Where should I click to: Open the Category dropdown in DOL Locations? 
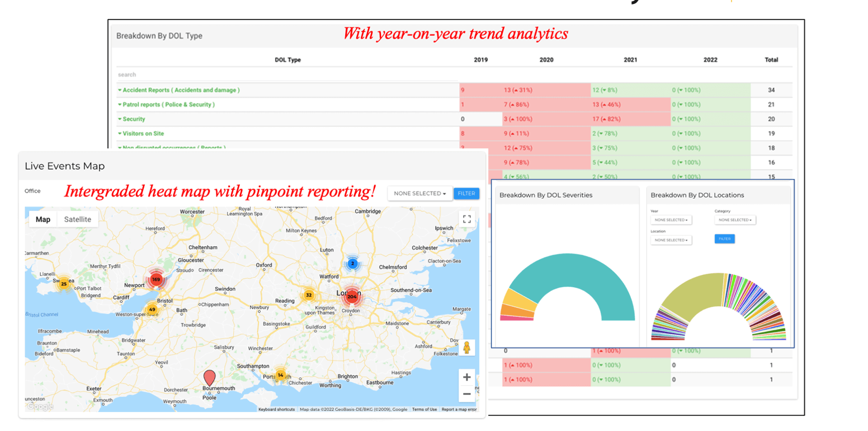coord(735,220)
